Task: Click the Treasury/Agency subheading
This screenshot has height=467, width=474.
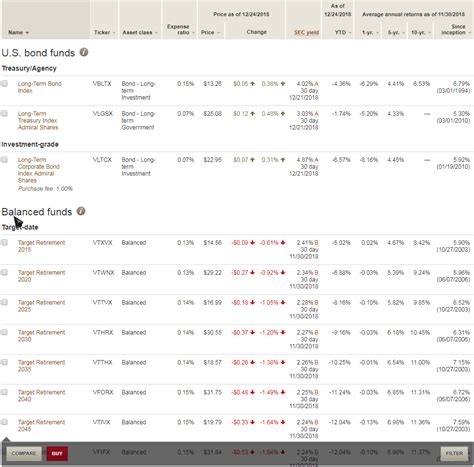Action: [29, 68]
